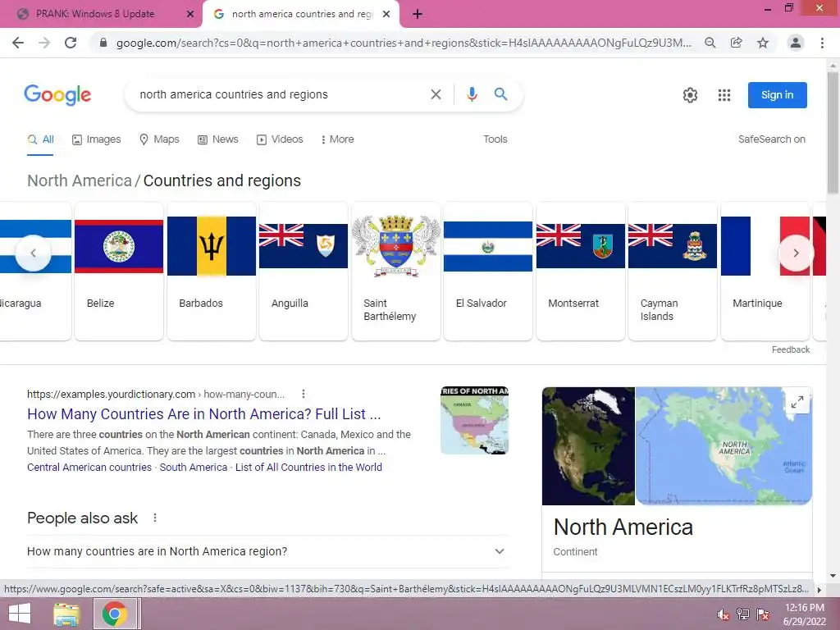Click the Sign in button
840x630 pixels.
[x=778, y=95]
